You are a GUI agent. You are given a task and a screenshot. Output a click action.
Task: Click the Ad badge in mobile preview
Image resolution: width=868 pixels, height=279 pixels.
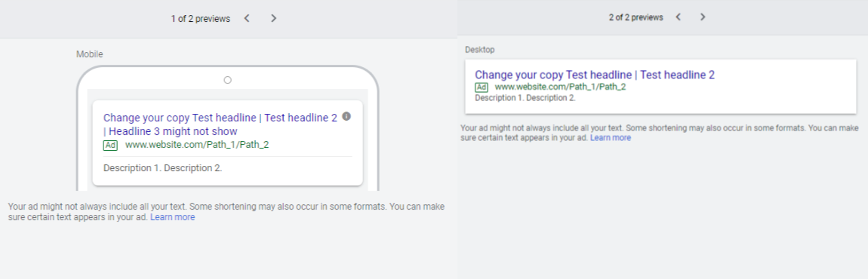coord(111,145)
